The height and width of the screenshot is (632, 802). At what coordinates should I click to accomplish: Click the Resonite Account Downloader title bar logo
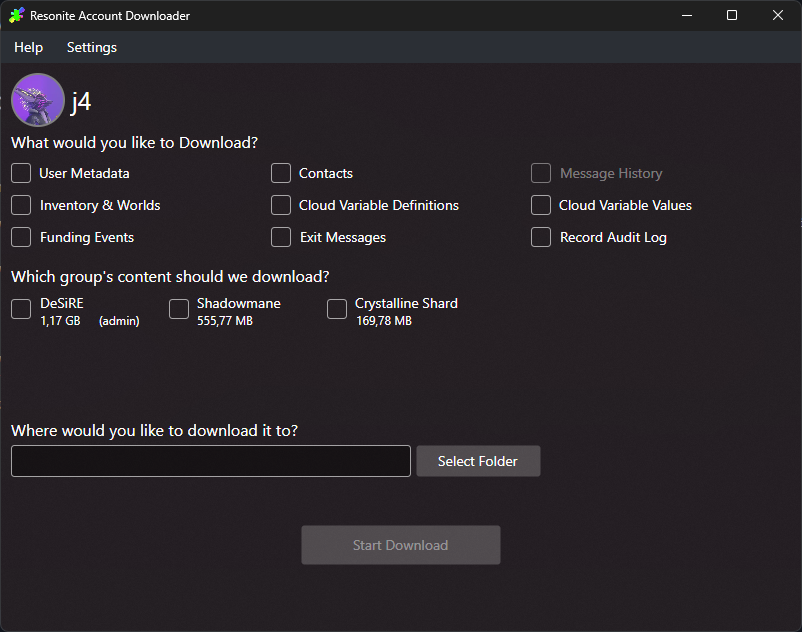[15, 15]
